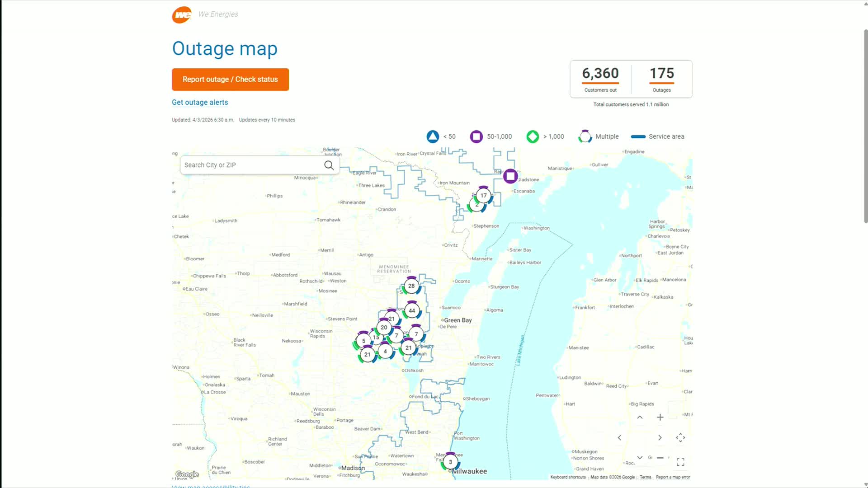Click the Multiple legend ring icon
The width and height of the screenshot is (868, 488).
[585, 136]
